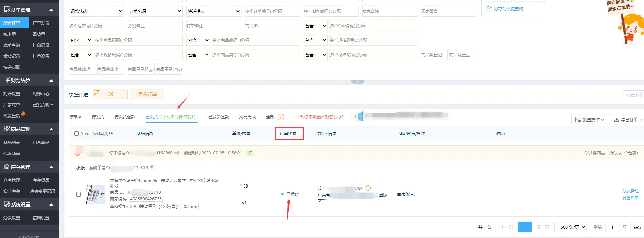The image size is (644, 238).
Task: Click 平台订单数量不对怎么办? link
Action: 320,117
